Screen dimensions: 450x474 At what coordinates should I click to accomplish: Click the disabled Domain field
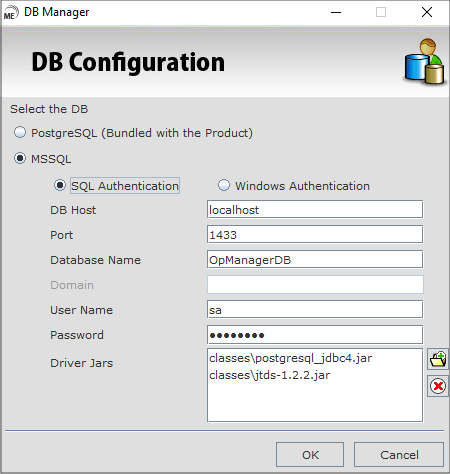tap(315, 284)
